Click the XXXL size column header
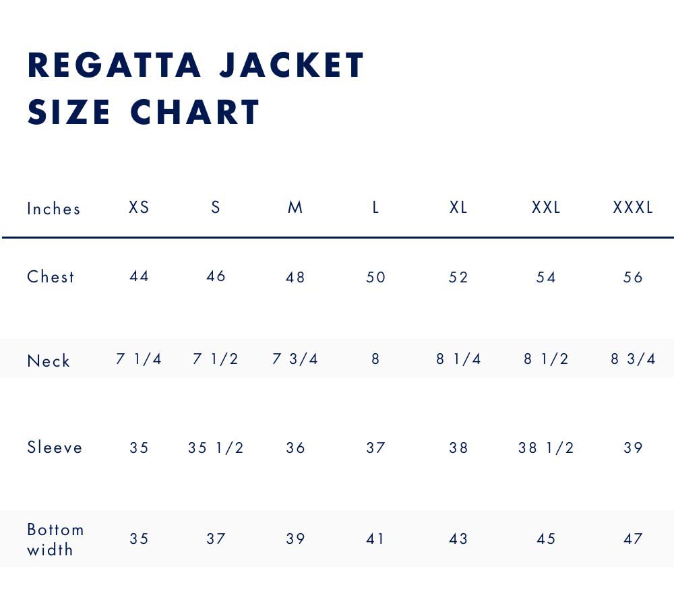Image resolution: width=674 pixels, height=616 pixels. click(x=633, y=208)
